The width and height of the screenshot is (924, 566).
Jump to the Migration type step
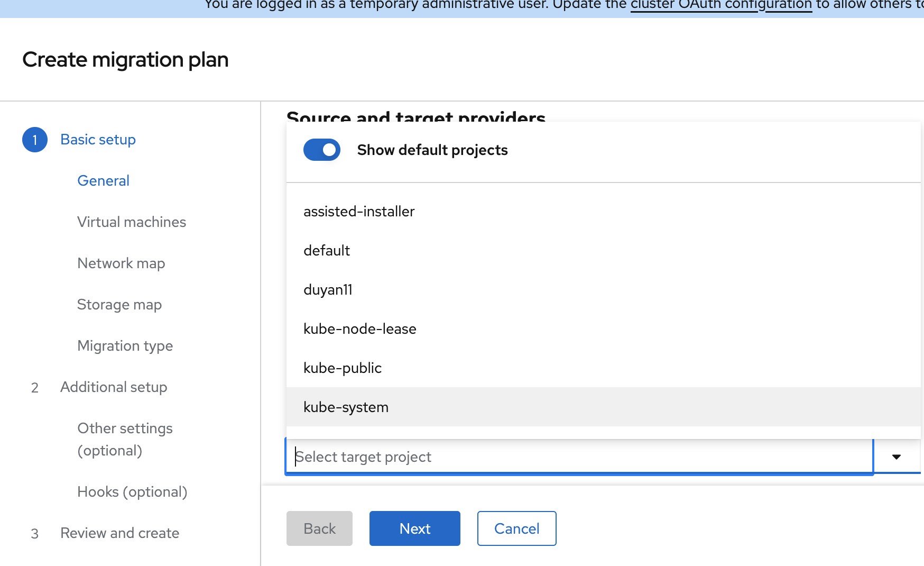click(x=125, y=346)
